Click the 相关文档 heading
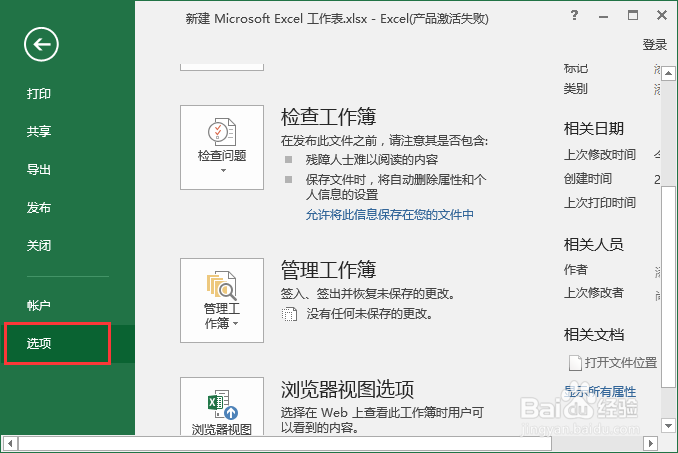This screenshot has height=453, width=678. tap(594, 335)
